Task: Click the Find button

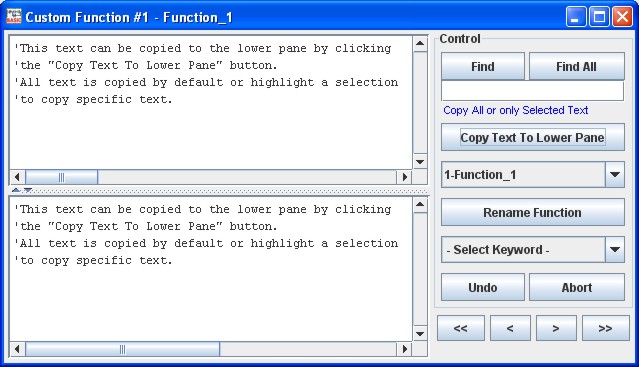Action: point(483,66)
